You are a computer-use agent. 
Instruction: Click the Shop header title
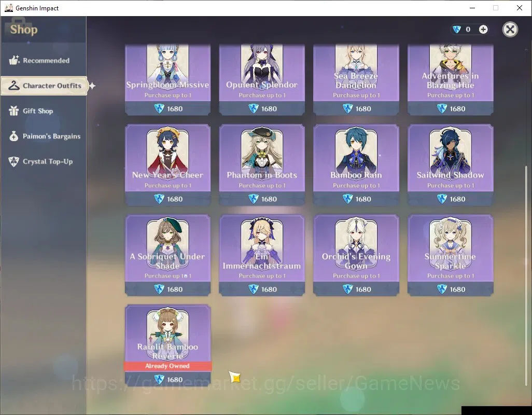point(24,30)
